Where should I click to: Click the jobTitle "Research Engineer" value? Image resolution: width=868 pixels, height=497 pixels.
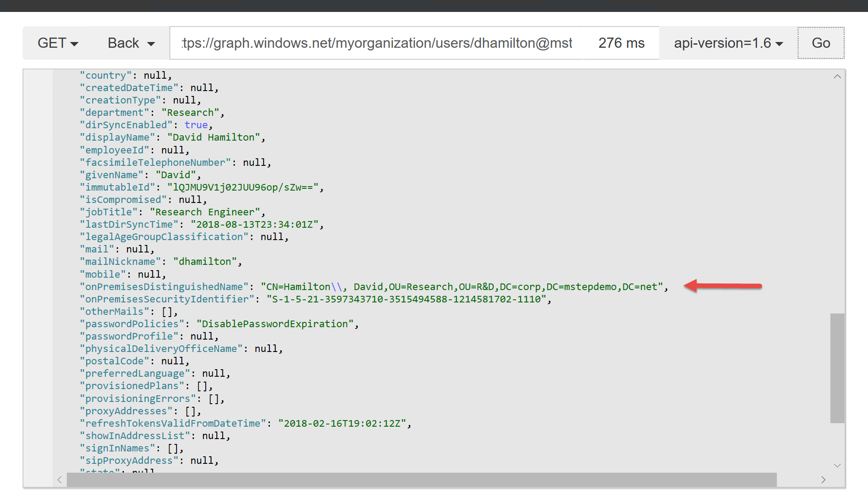click(x=205, y=212)
